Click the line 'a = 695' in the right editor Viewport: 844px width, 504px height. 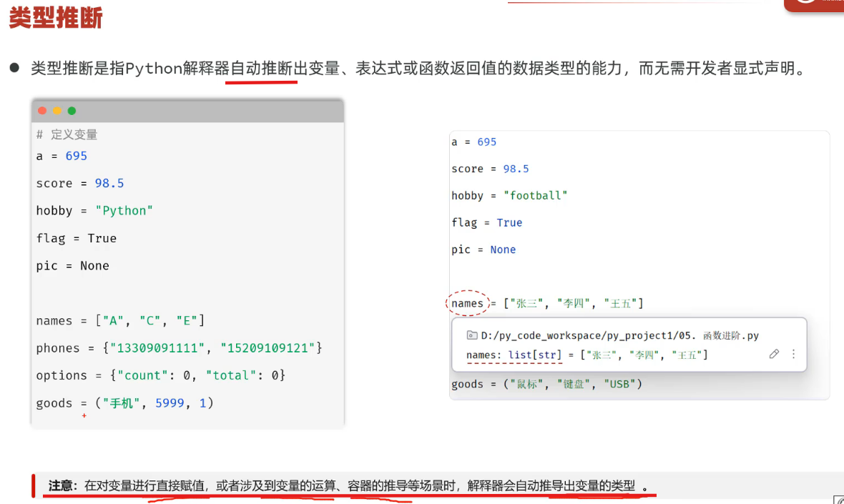[473, 142]
